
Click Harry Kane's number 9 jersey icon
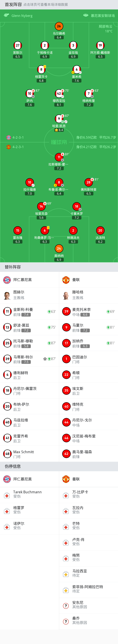(x=59, y=118)
